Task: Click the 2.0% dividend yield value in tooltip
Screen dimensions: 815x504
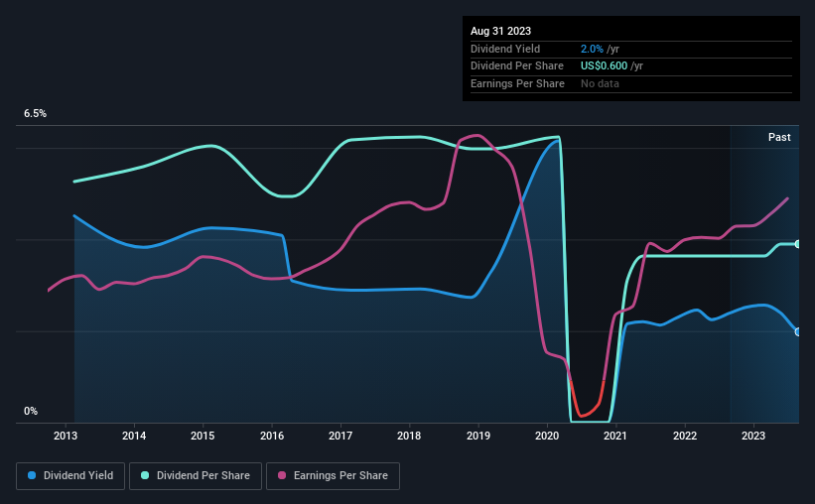Action: tap(592, 49)
